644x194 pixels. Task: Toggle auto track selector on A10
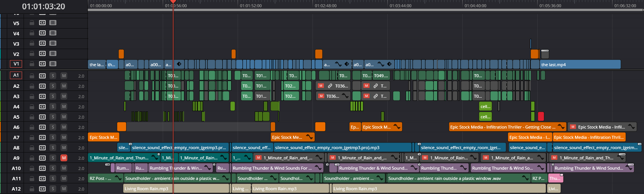[42, 168]
